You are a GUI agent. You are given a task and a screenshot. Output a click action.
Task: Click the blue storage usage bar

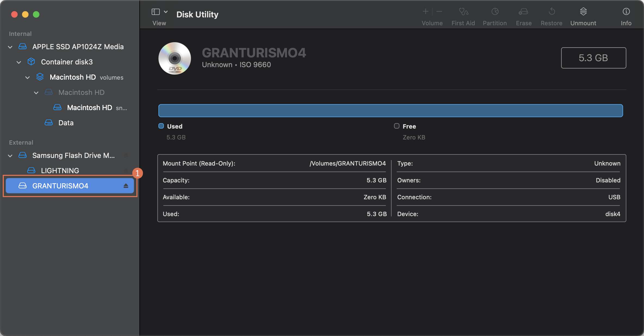point(390,110)
